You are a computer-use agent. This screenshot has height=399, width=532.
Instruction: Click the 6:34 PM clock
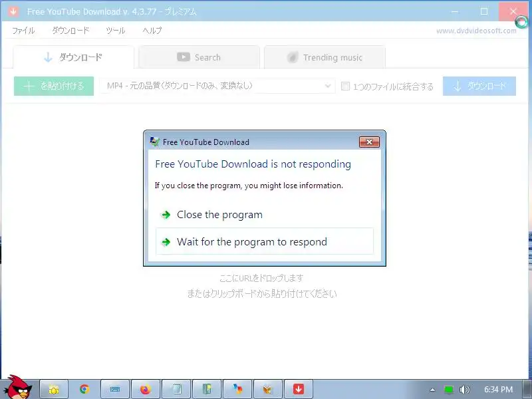click(498, 390)
